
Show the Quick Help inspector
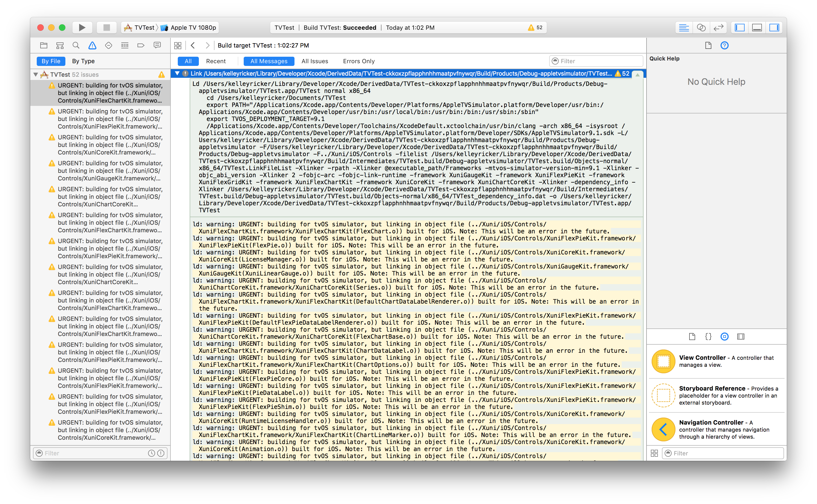(x=724, y=45)
